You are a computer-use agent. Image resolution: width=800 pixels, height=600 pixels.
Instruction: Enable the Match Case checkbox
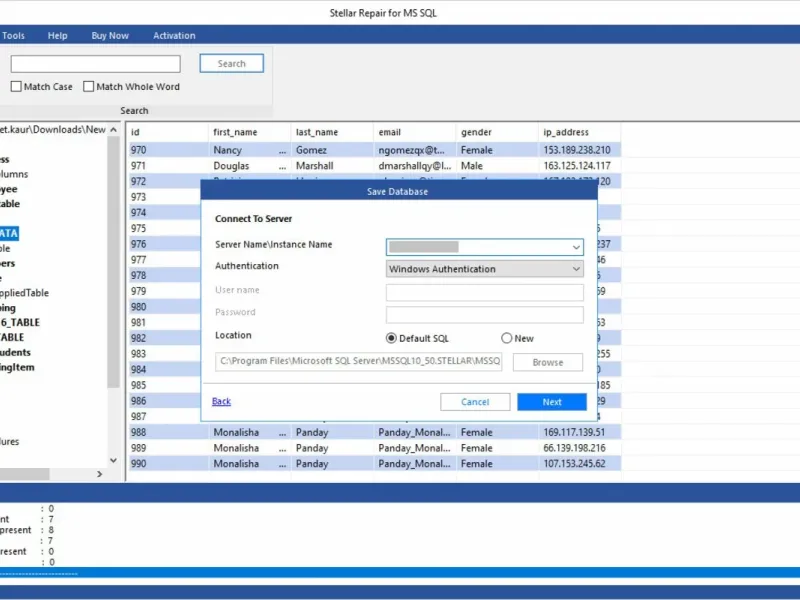16,87
